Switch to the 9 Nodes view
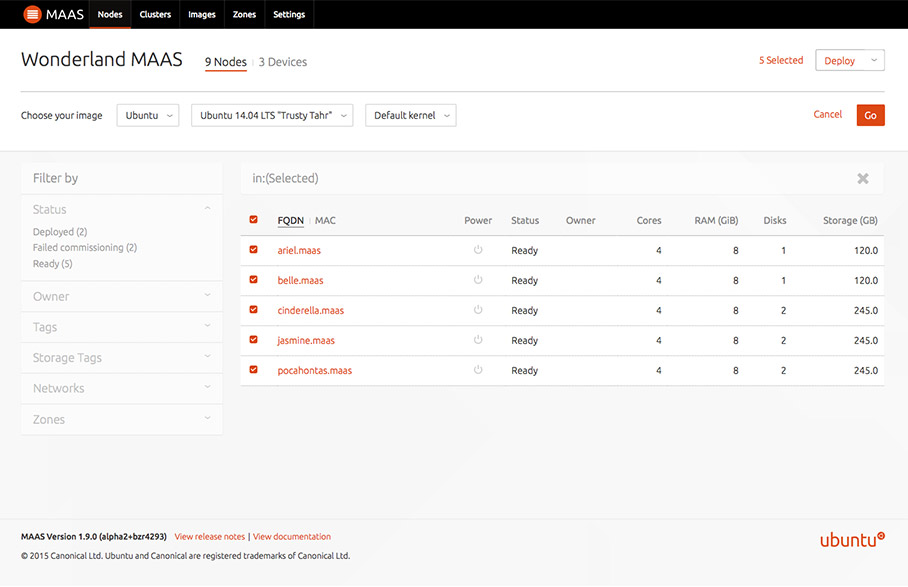 [x=226, y=62]
